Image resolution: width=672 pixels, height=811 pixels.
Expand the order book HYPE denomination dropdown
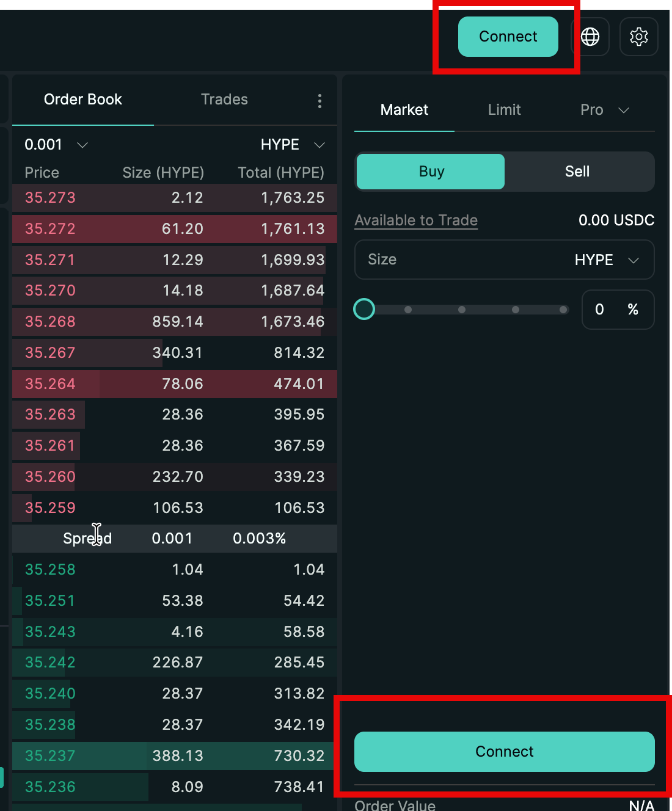click(293, 145)
